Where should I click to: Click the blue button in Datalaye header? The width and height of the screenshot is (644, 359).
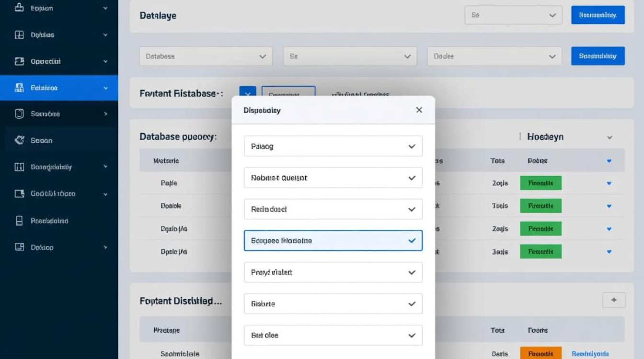598,15
